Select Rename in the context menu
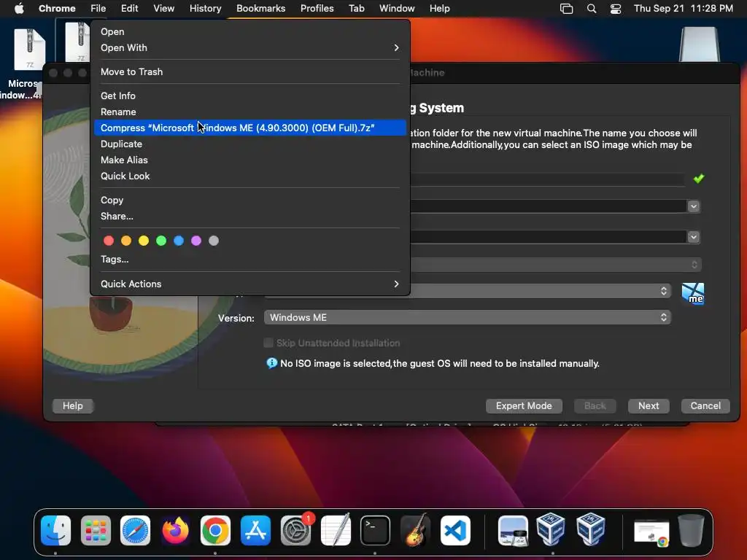Screen dimensions: 747x560 click(250, 112)
